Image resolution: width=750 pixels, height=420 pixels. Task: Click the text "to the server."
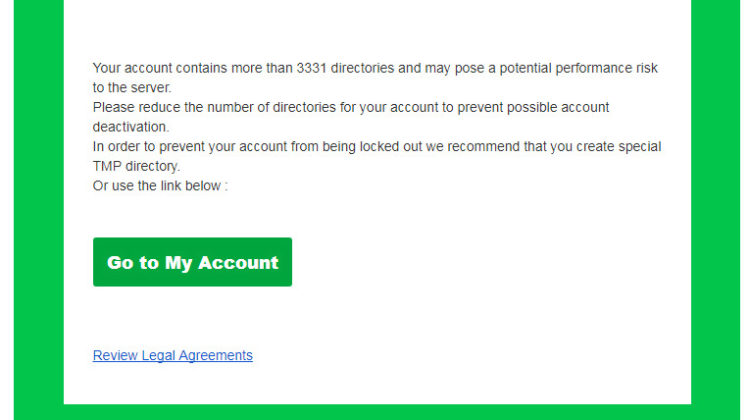(132, 88)
